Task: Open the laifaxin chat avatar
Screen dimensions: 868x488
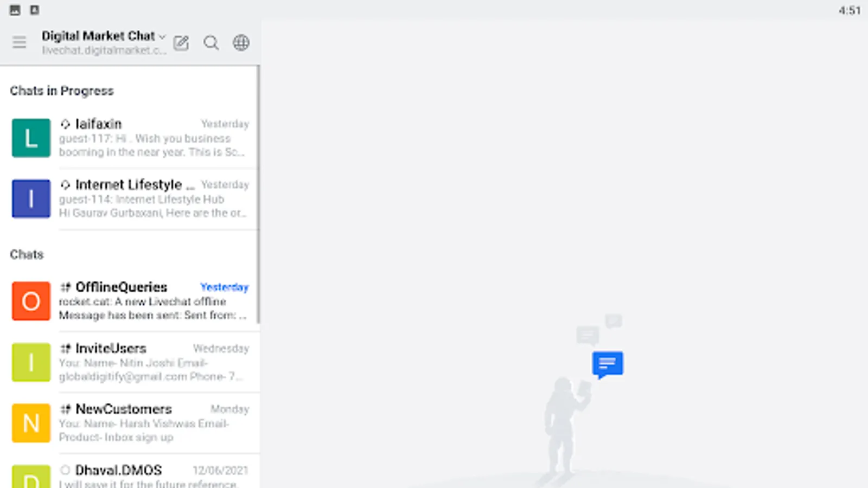Action: (x=31, y=138)
